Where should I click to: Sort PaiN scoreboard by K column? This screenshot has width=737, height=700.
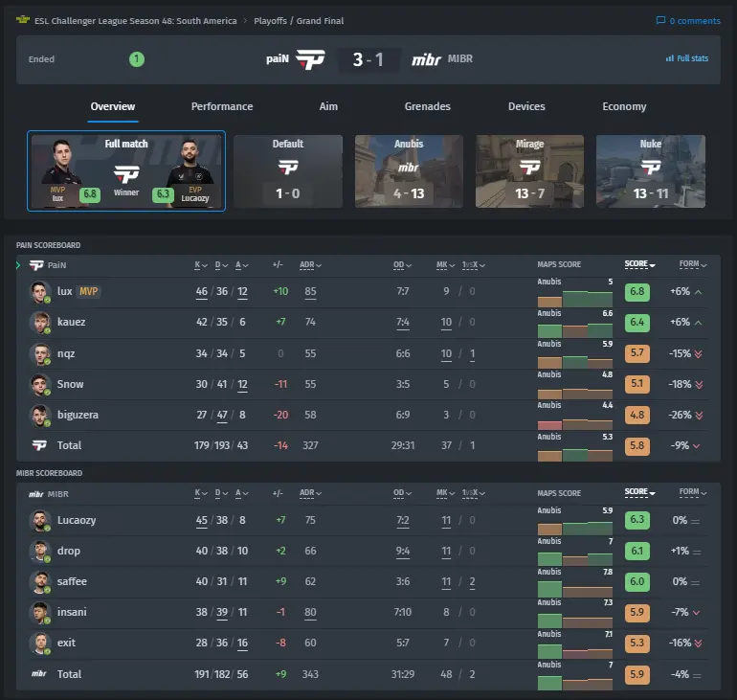tap(201, 265)
